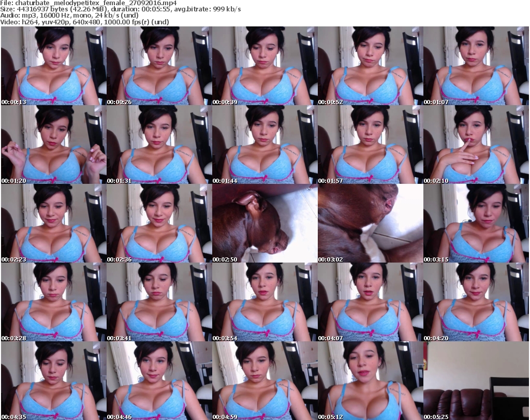Click the frame at 00:04:07
Screen dimensions: 530x420
tap(371, 302)
